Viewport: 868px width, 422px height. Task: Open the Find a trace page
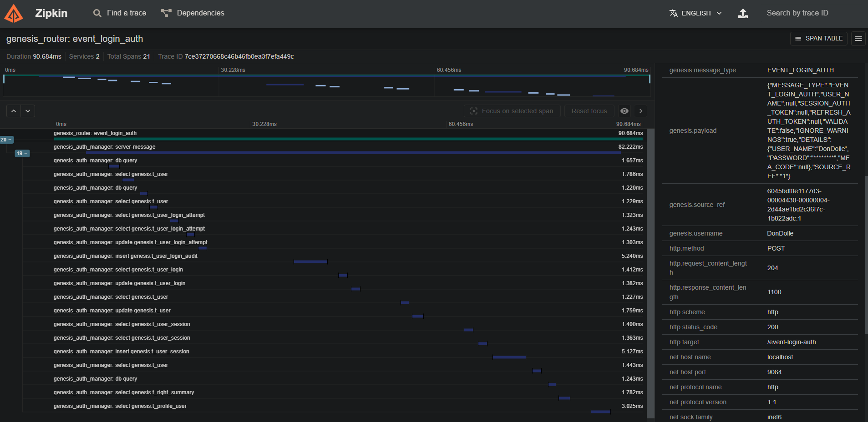click(x=120, y=13)
